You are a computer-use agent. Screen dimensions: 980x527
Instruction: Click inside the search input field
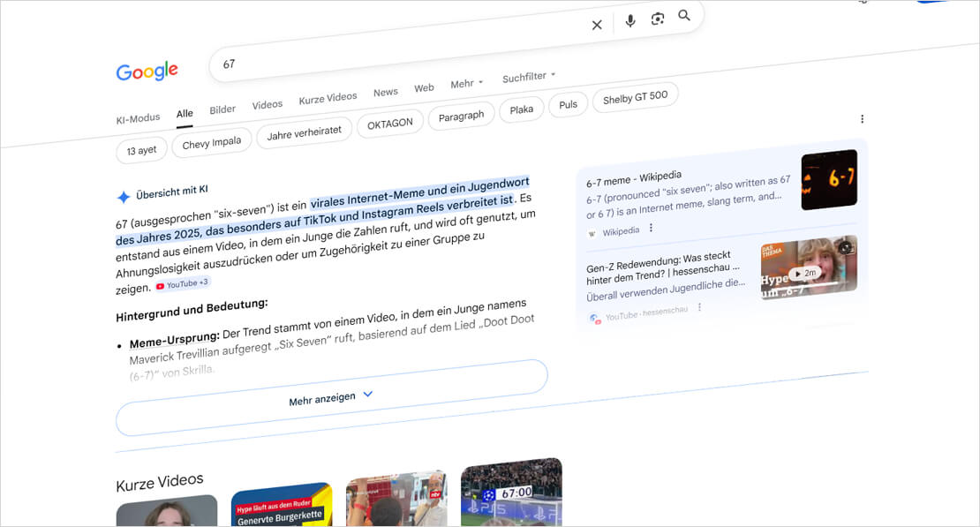click(x=353, y=54)
